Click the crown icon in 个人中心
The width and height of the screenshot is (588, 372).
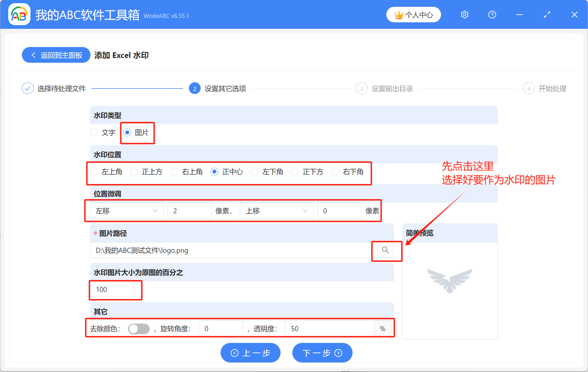coord(399,15)
